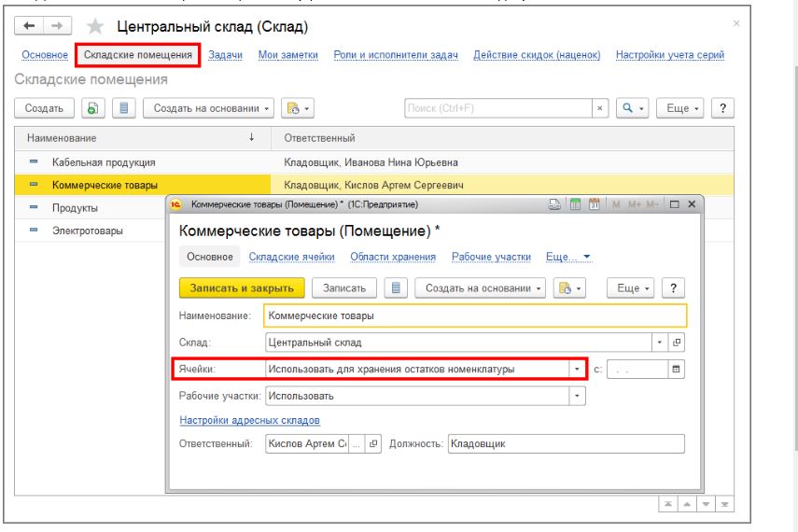The image size is (798, 532).
Task: Select the Кабельная продукция row
Action: click(x=104, y=162)
